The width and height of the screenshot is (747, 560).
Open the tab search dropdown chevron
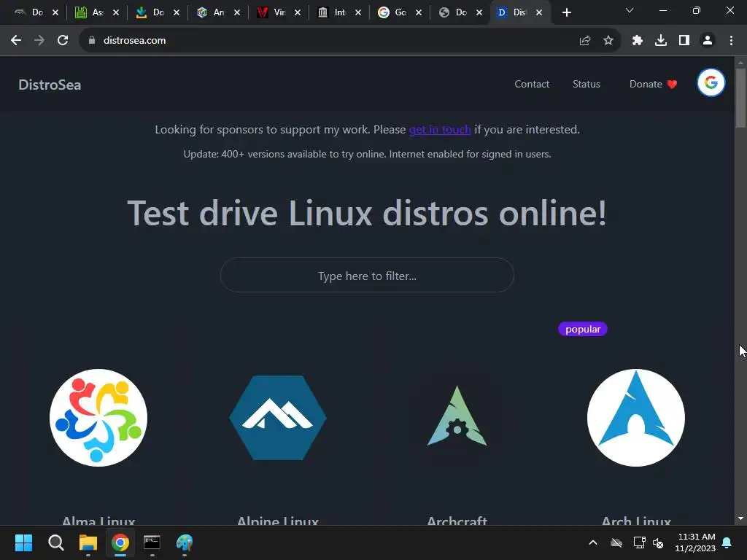point(630,10)
